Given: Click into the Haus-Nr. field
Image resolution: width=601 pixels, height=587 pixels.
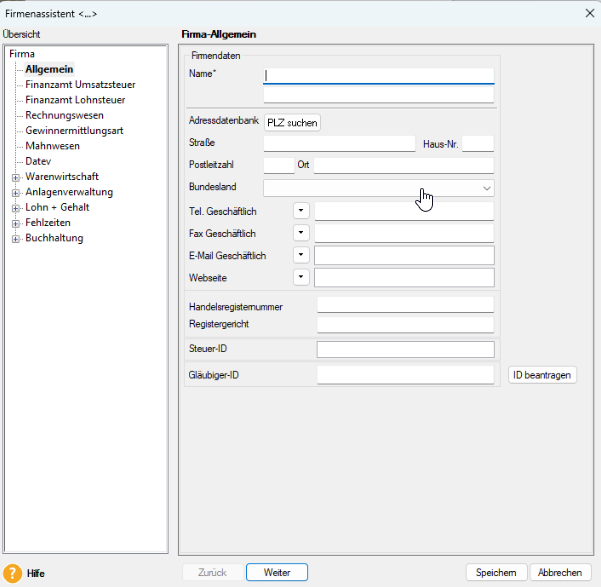Looking at the screenshot, I should coord(478,144).
